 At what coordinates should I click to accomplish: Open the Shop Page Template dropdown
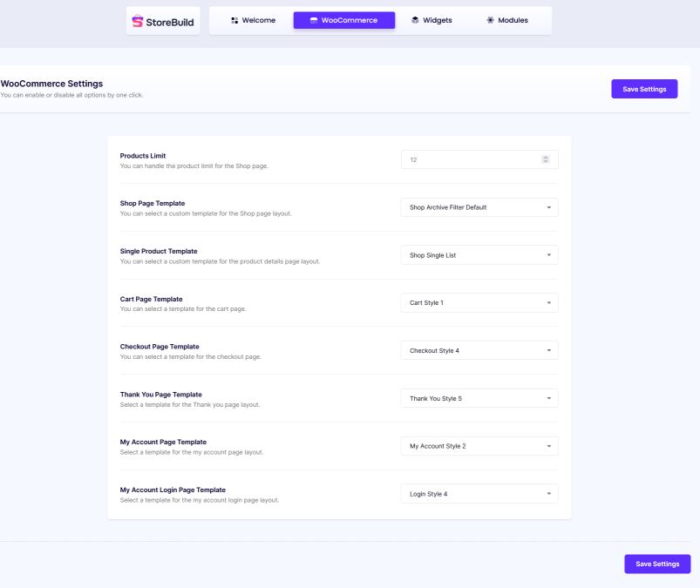[479, 207]
